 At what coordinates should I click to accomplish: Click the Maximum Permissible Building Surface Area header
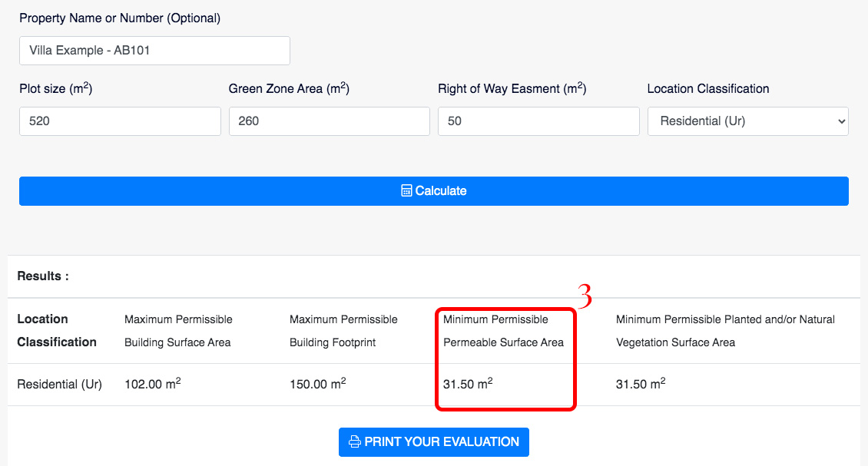pyautogui.click(x=178, y=331)
